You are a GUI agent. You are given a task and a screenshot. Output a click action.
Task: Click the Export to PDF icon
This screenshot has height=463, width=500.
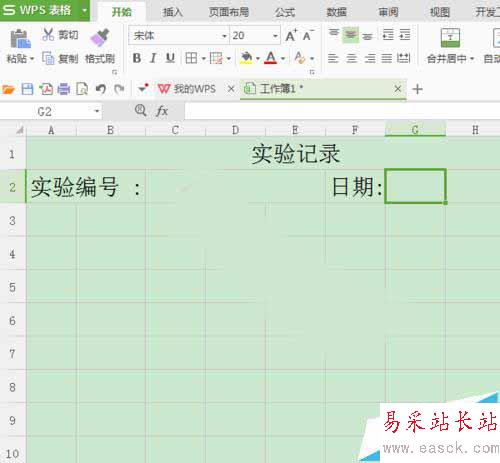pyautogui.click(x=46, y=89)
